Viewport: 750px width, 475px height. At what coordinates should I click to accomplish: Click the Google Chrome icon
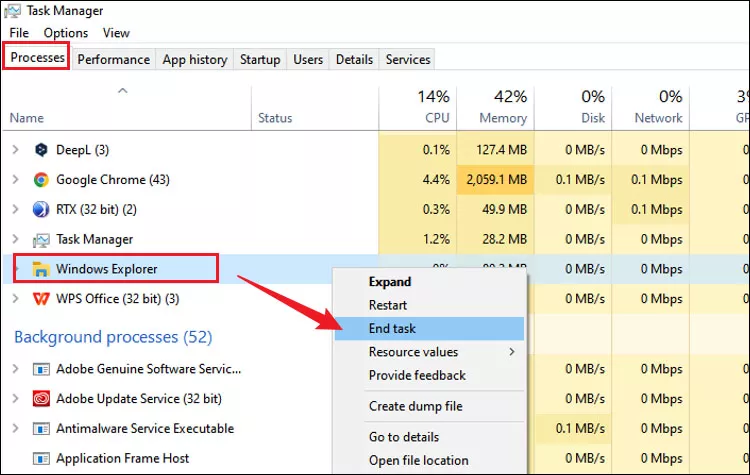pyautogui.click(x=41, y=180)
